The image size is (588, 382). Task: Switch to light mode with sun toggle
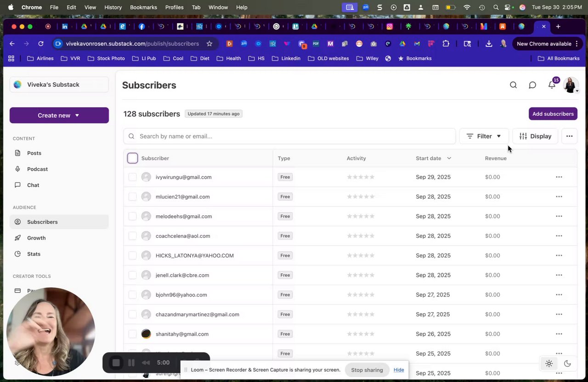click(x=549, y=364)
